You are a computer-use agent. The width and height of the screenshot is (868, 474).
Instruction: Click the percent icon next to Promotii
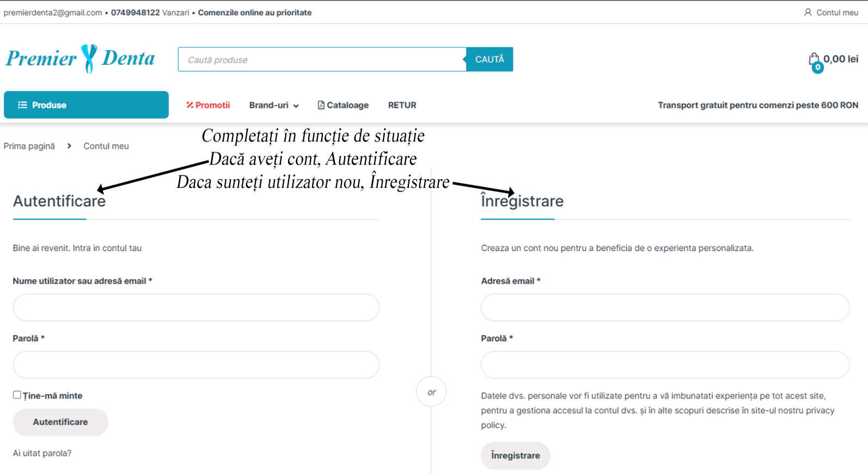point(190,105)
